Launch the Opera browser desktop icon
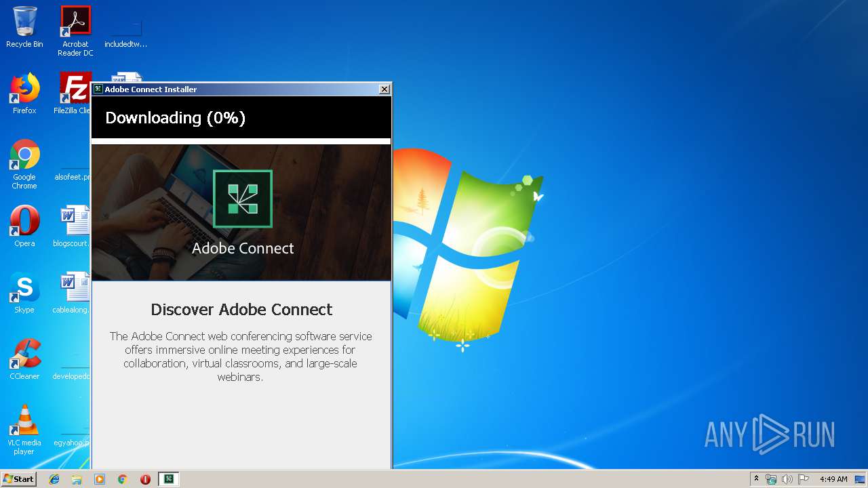 tap(24, 226)
